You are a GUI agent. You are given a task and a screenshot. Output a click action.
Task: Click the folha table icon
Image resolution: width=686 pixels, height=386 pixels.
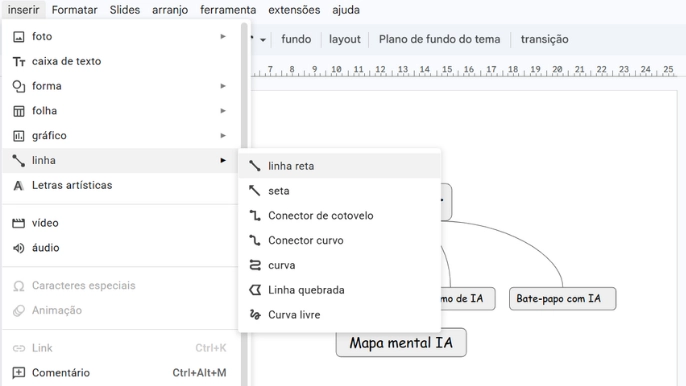click(18, 111)
